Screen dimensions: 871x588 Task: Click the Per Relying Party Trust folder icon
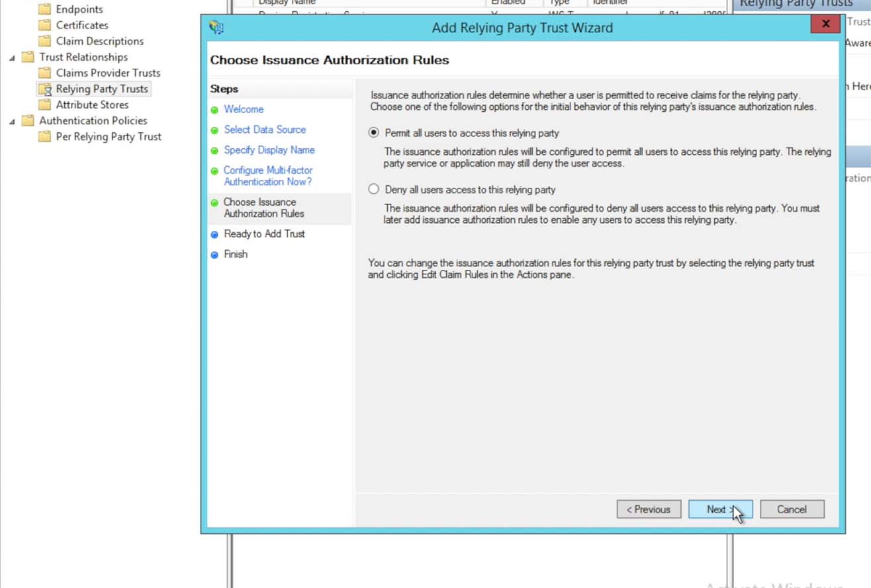(x=44, y=136)
